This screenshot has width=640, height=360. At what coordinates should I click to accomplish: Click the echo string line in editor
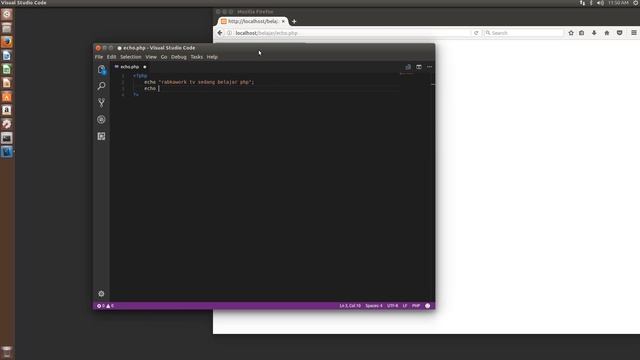[x=199, y=82]
